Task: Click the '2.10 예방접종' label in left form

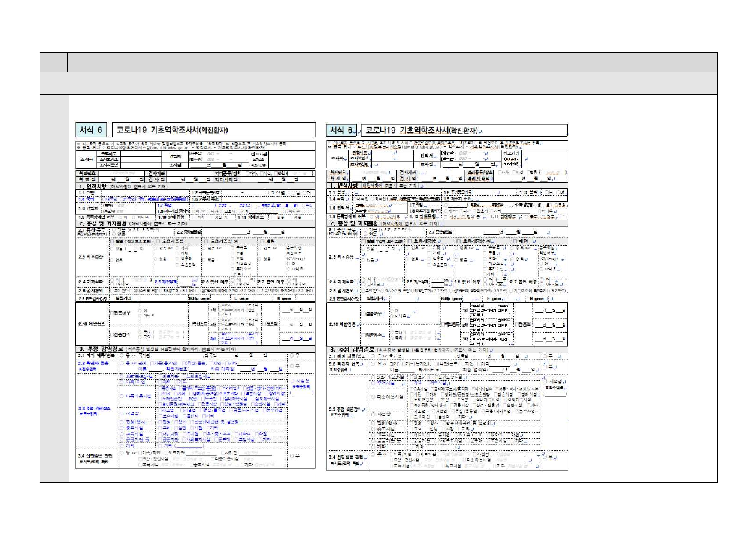Action: pos(93,324)
